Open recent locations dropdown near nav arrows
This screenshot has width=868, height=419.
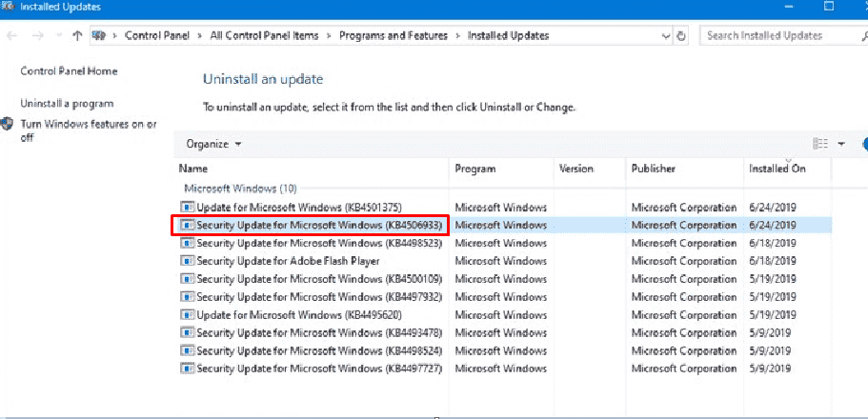[x=59, y=36]
